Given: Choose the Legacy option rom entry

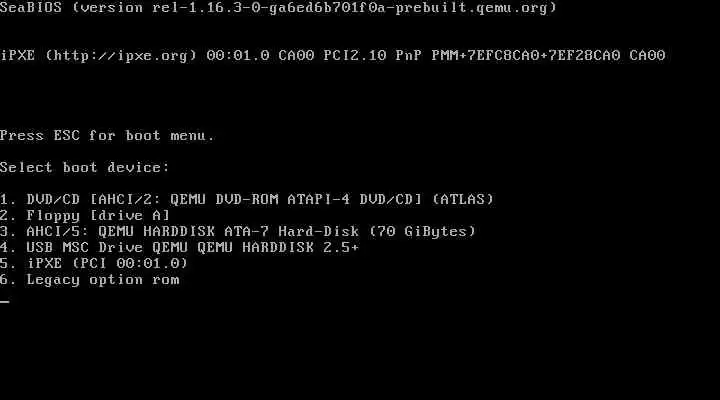Looking at the screenshot, I should click(x=90, y=280).
